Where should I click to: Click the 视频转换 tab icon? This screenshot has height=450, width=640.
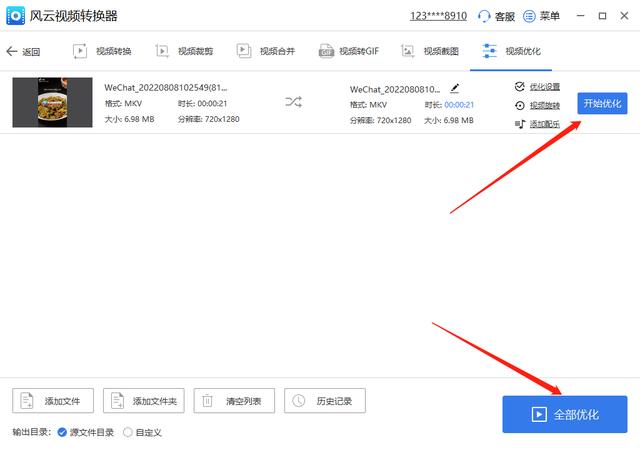80,51
